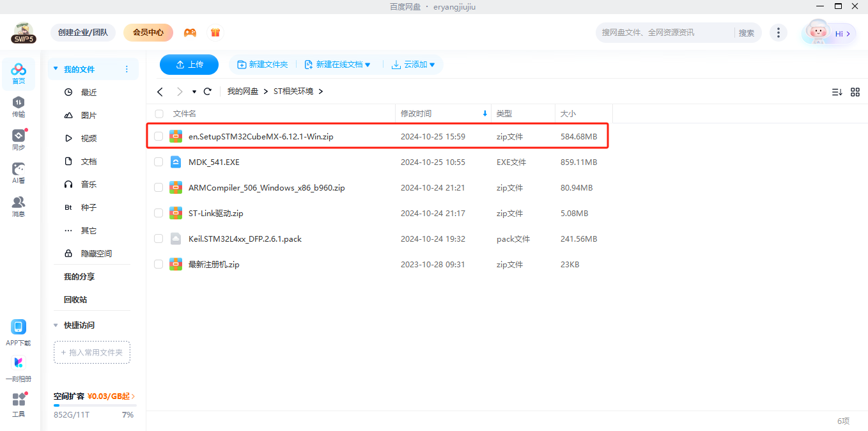Open the navigation history dropdown arrow
Viewport: 868px width, 431px height.
pos(194,91)
